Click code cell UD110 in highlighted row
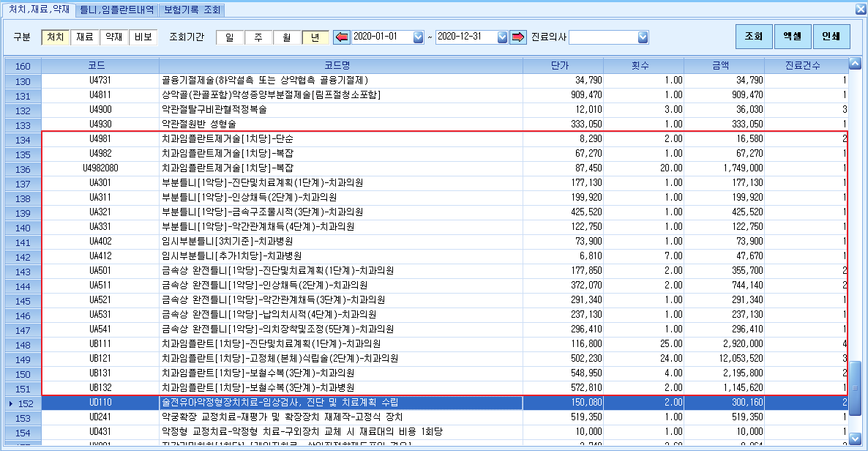The image size is (868, 451). point(100,402)
